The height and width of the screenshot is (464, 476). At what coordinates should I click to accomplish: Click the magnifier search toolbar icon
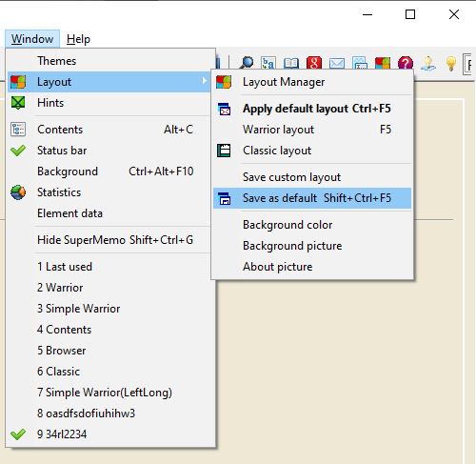tap(246, 63)
